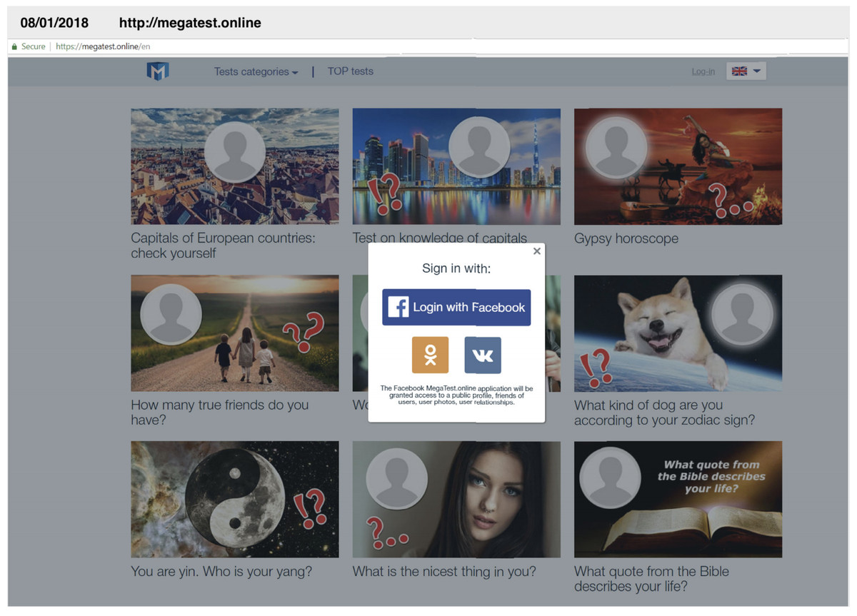
Task: Click the British flag language icon
Action: tap(741, 71)
